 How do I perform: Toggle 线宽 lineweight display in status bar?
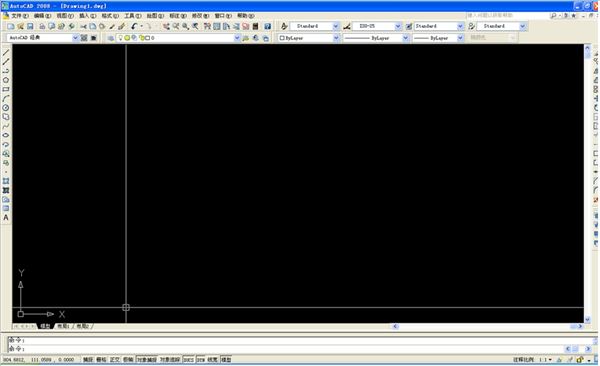point(212,359)
